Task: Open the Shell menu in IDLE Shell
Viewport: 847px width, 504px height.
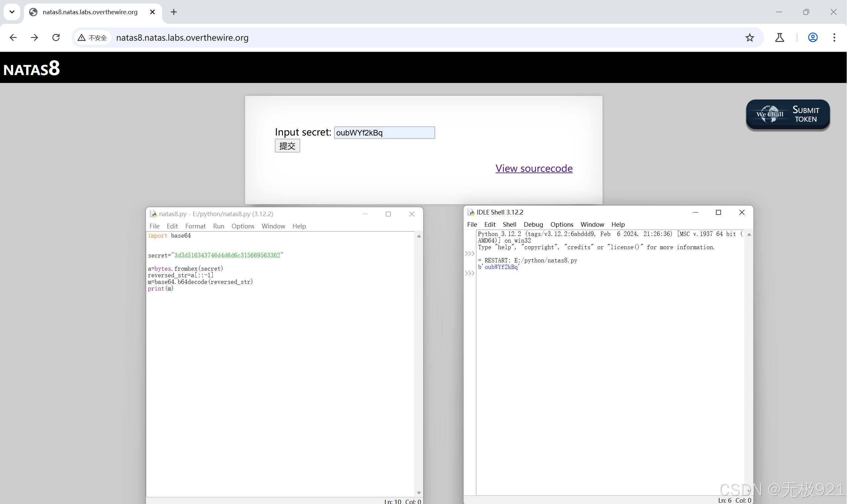Action: [x=509, y=224]
